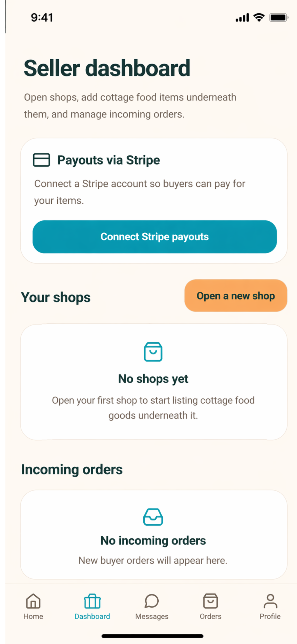
Task: Tap the Home house icon
Action: (33, 601)
